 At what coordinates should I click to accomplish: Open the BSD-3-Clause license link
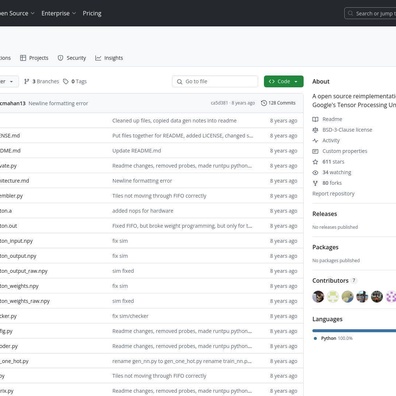click(x=347, y=130)
